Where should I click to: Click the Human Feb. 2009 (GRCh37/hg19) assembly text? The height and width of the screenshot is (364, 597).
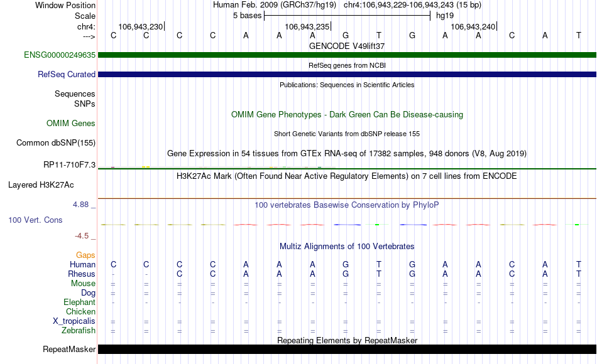275,5
